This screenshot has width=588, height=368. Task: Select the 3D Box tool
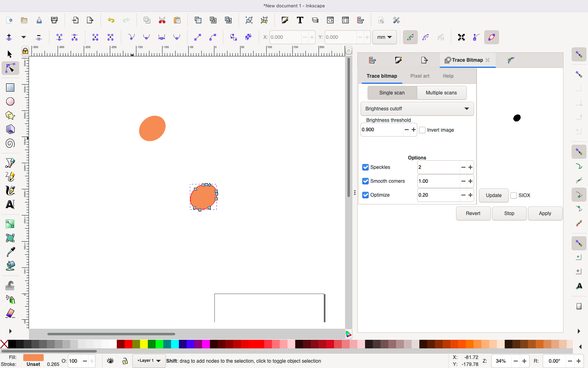point(10,130)
